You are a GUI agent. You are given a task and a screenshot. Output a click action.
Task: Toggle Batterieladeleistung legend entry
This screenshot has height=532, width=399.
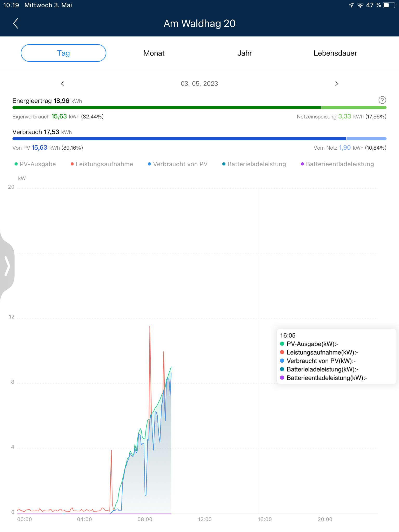click(x=254, y=164)
